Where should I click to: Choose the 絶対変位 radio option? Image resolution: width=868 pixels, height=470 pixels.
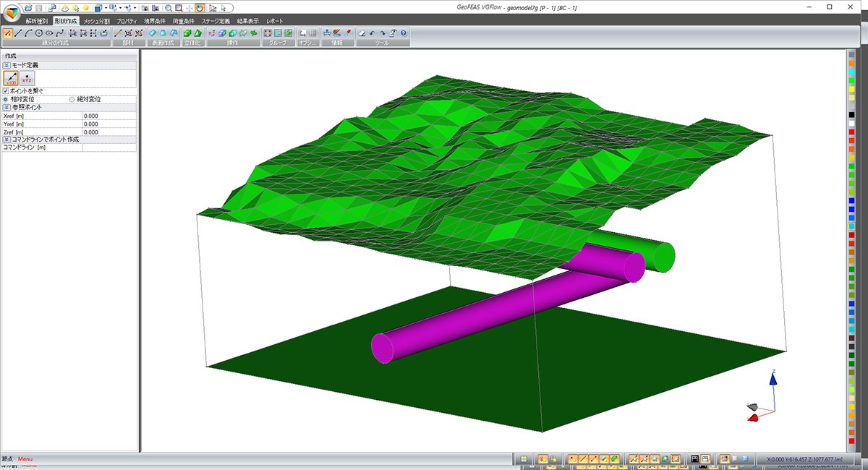pos(72,99)
